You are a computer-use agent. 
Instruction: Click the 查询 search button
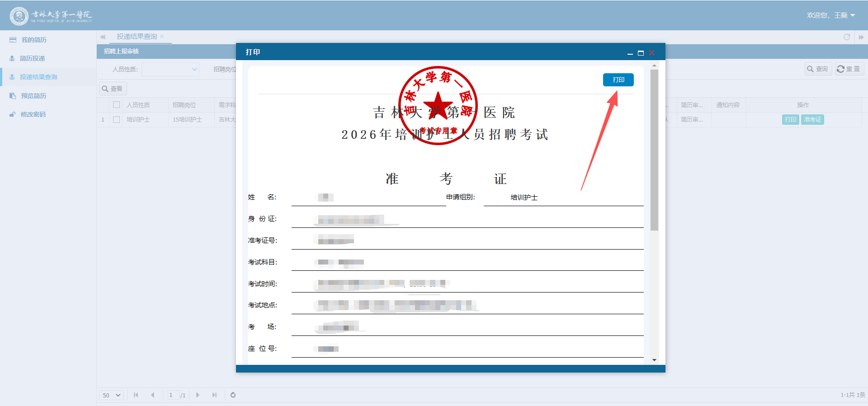click(x=818, y=69)
